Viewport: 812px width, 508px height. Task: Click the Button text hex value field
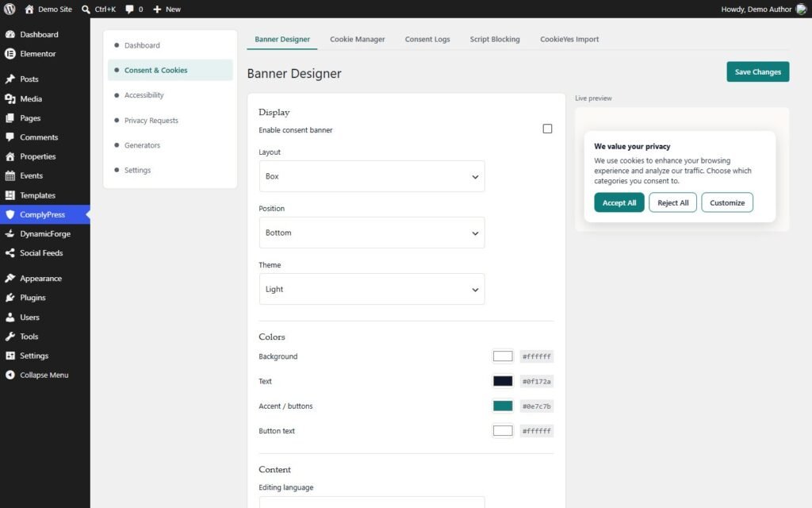tap(537, 431)
